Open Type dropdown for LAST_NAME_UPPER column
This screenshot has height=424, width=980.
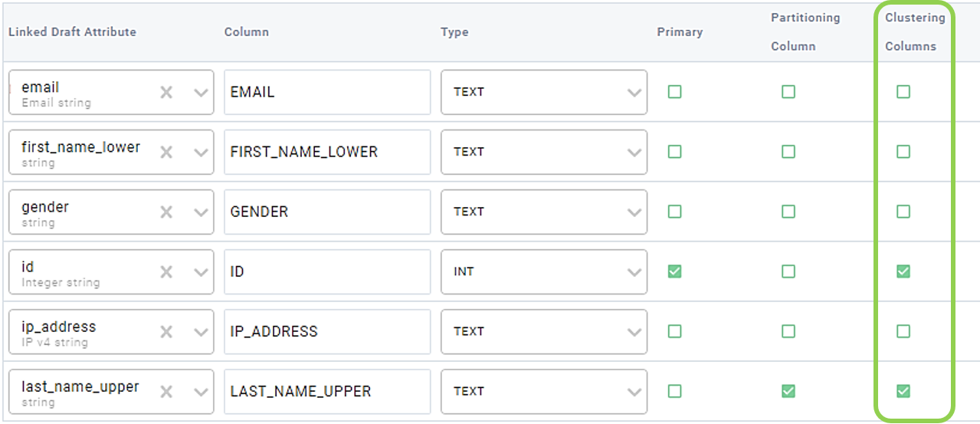pyautogui.click(x=544, y=391)
